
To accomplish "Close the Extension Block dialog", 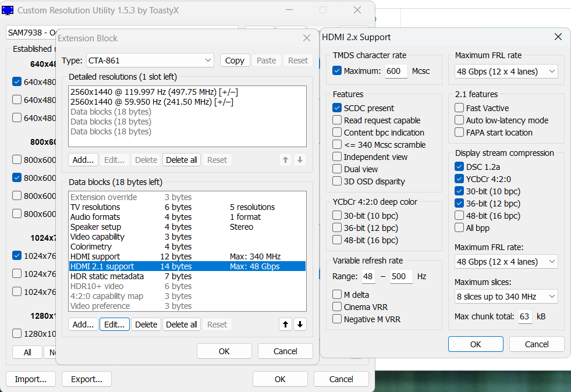I will click(x=307, y=38).
